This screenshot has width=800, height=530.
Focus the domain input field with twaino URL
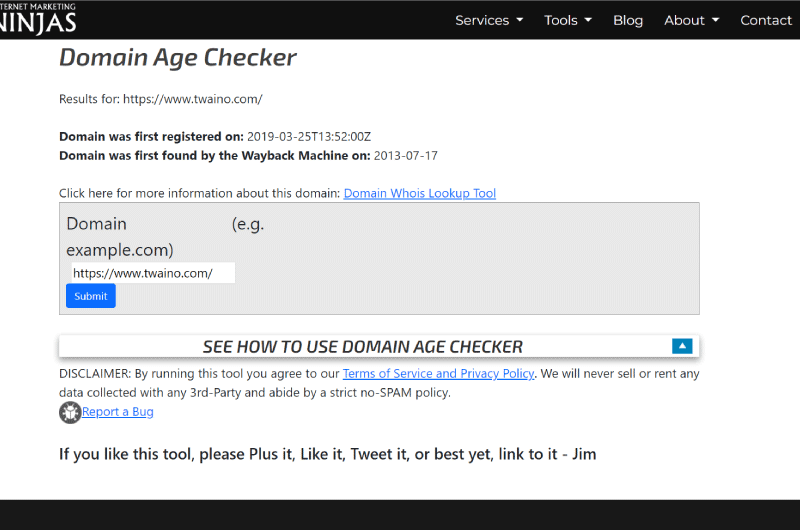(x=153, y=273)
